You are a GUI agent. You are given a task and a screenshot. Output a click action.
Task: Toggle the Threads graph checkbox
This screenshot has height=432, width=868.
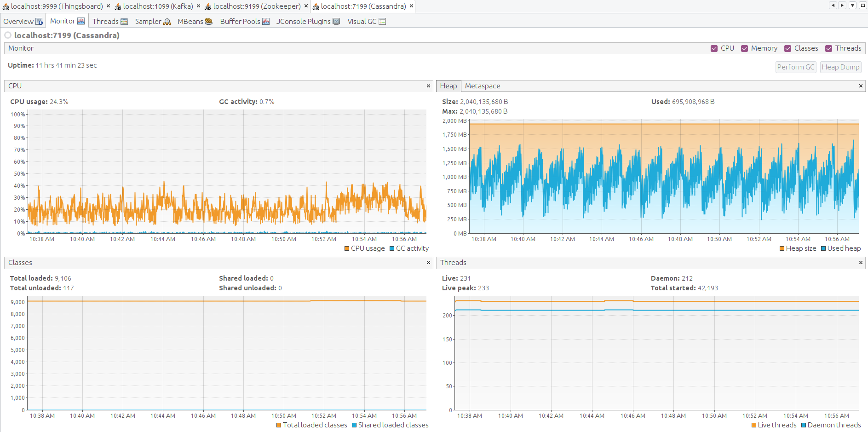point(828,48)
